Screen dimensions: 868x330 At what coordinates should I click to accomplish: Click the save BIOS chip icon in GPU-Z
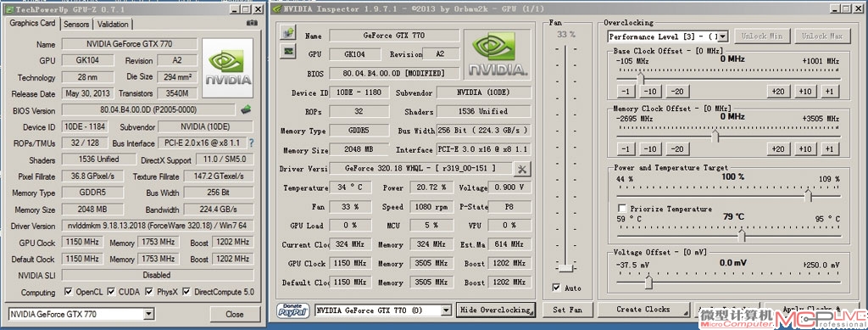tap(246, 109)
